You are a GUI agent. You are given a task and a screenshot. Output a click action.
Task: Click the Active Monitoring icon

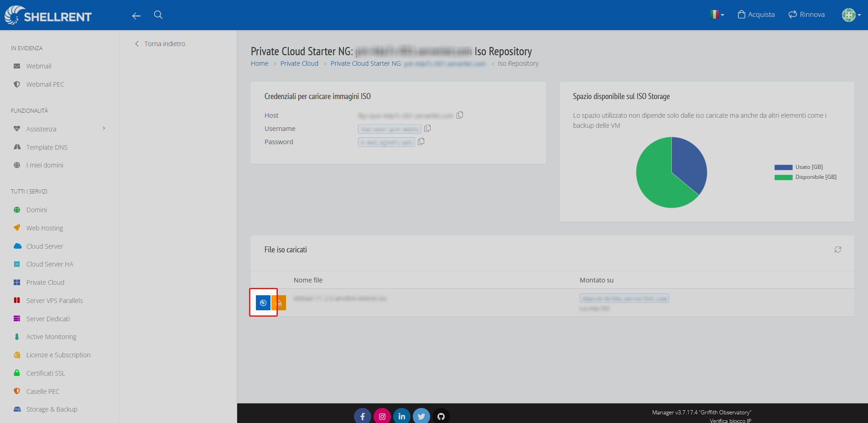coord(17,337)
